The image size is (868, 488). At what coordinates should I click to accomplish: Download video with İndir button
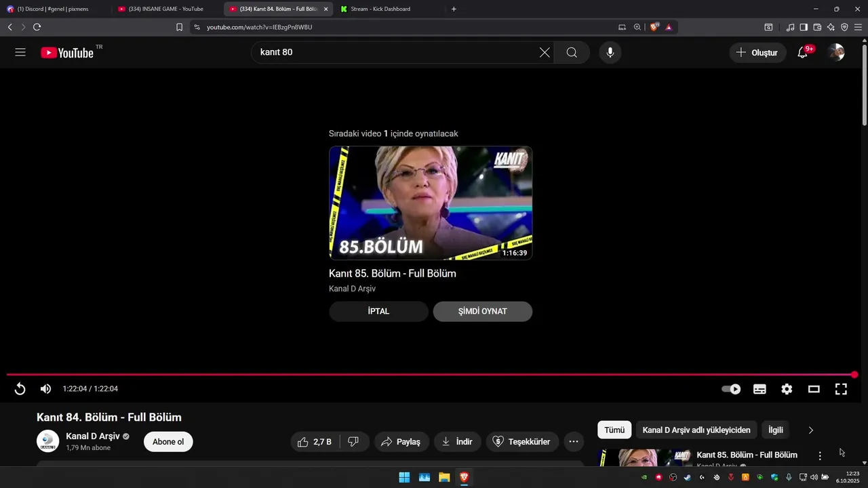coord(458,442)
